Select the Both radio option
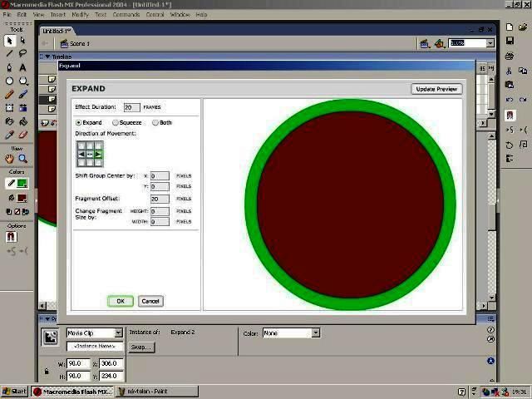The width and height of the screenshot is (532, 399). pos(162,122)
